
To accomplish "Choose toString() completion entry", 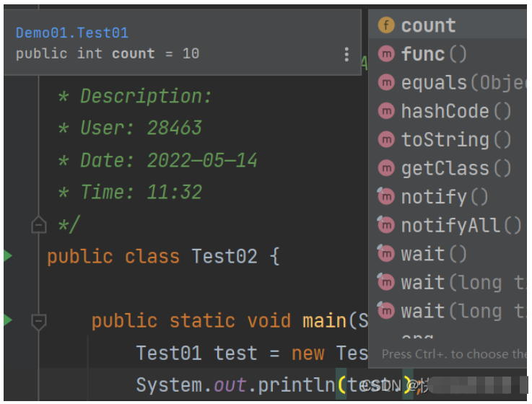I will pos(448,139).
